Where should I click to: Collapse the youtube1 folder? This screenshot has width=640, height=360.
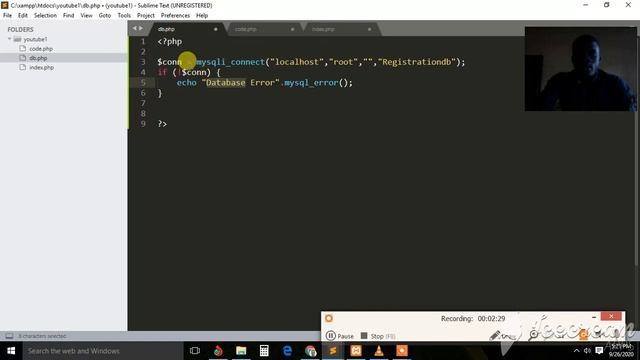pos(9,39)
